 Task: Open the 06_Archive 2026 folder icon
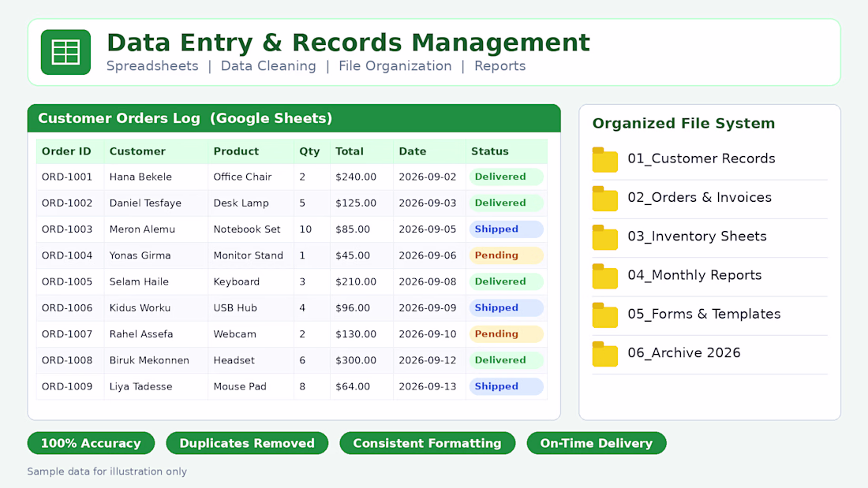pyautogui.click(x=604, y=353)
